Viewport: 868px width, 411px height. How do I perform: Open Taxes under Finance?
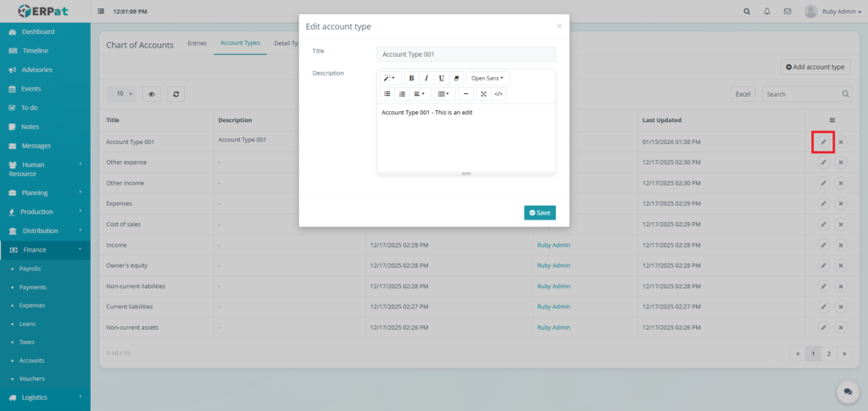[26, 342]
